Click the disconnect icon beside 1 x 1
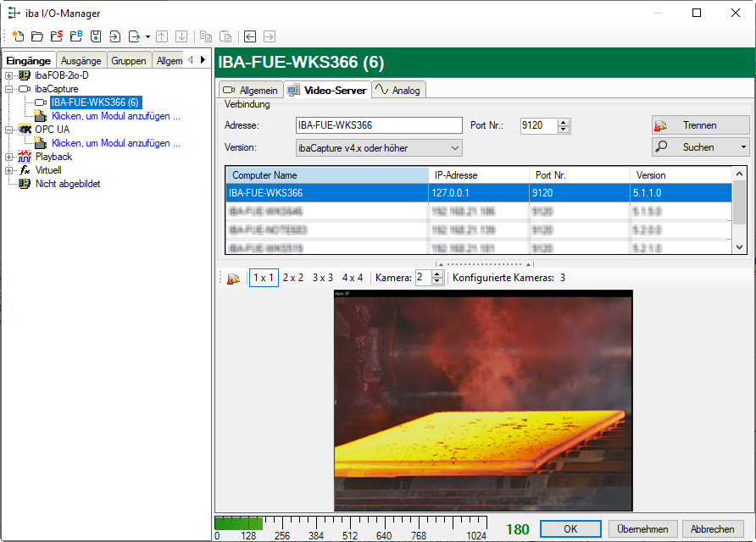Image resolution: width=756 pixels, height=542 pixels. coord(234,278)
